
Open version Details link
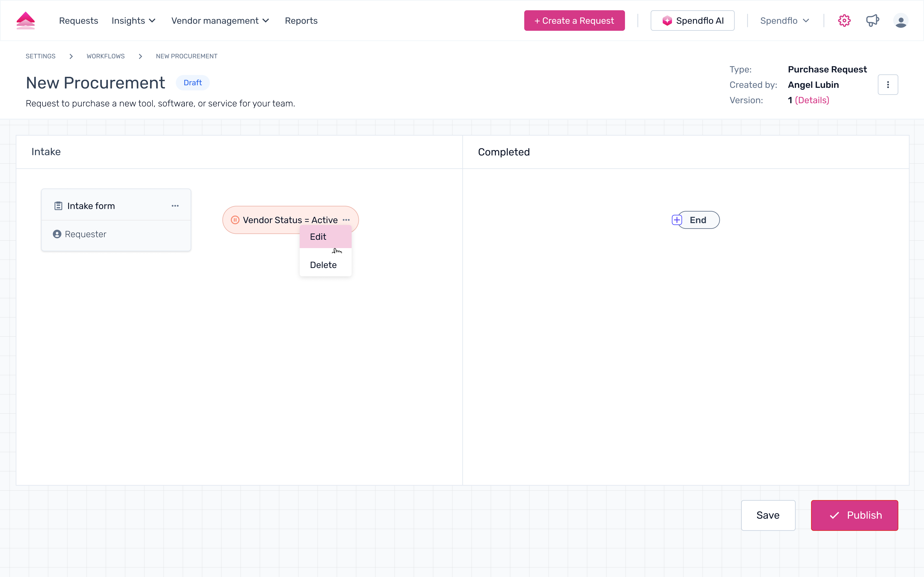(812, 100)
